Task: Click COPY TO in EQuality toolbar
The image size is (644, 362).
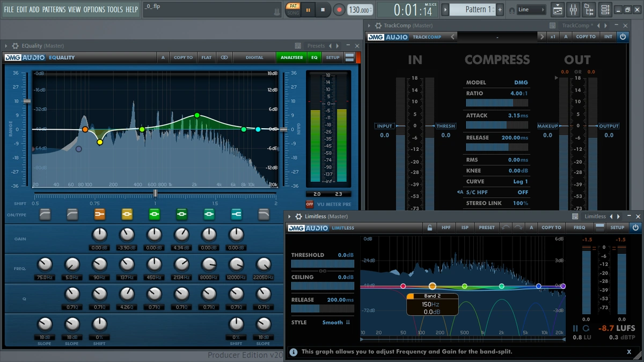Action: tap(183, 57)
